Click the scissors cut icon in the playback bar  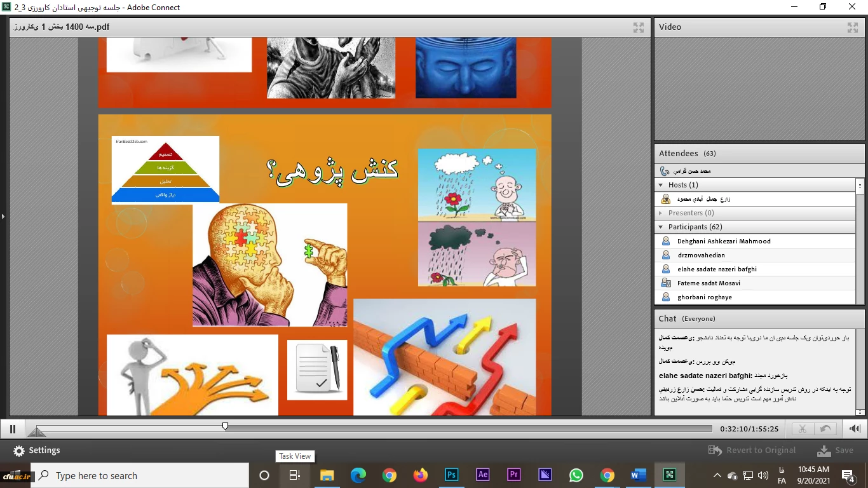point(803,429)
